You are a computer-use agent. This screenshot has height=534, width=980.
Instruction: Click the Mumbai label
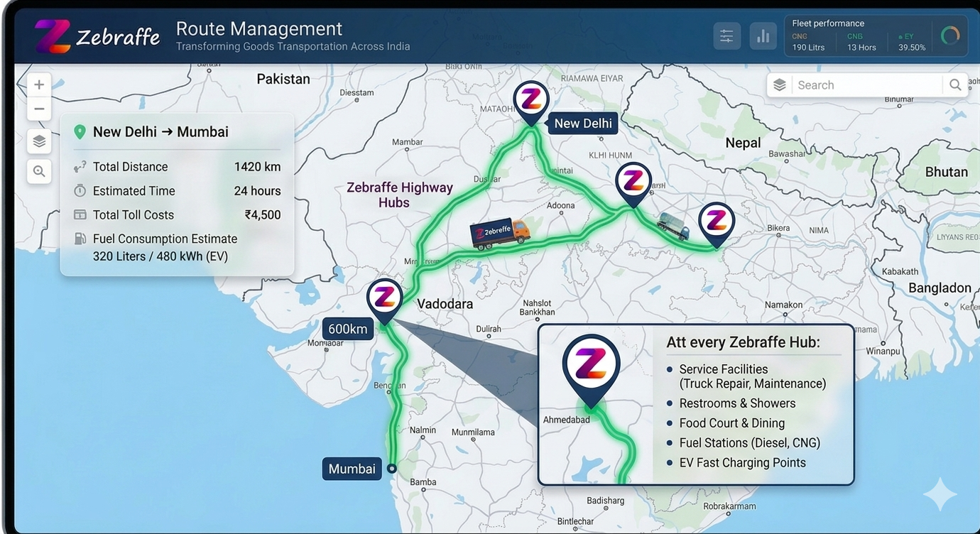click(x=352, y=469)
